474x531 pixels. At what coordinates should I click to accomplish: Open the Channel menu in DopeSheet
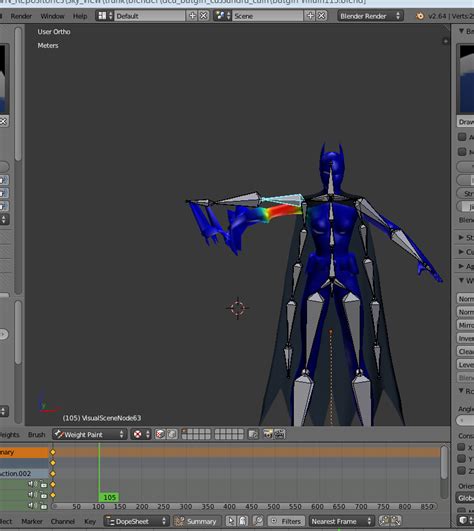pyautogui.click(x=63, y=521)
